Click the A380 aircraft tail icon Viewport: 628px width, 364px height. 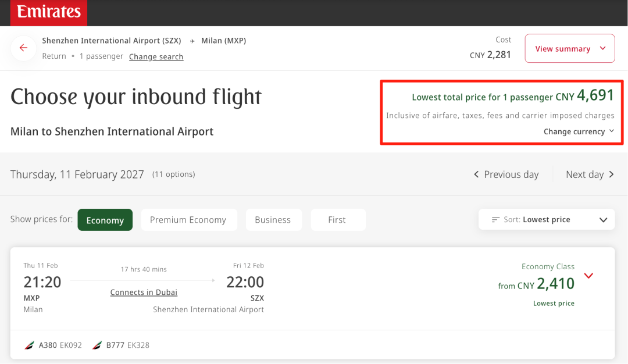(29, 345)
